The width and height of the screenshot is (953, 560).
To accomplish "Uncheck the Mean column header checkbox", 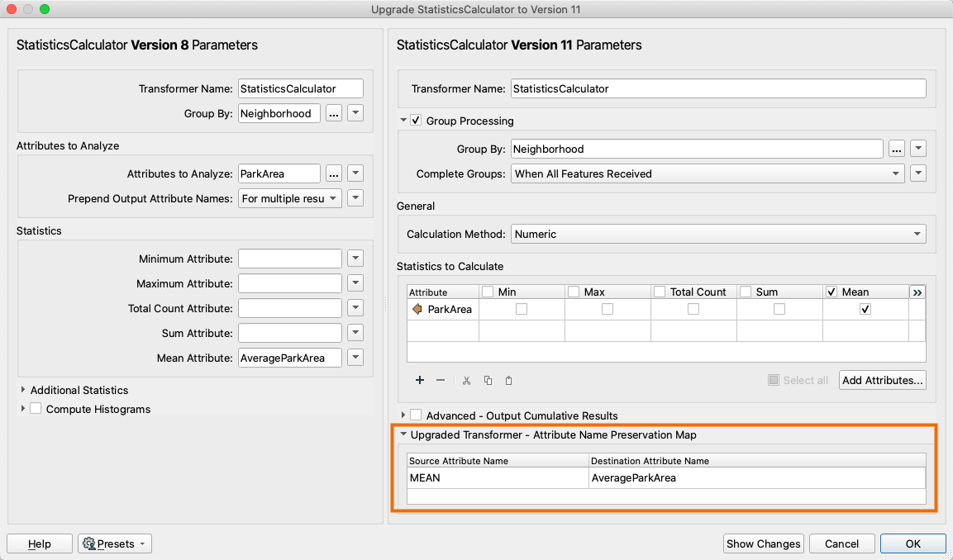I will click(831, 292).
